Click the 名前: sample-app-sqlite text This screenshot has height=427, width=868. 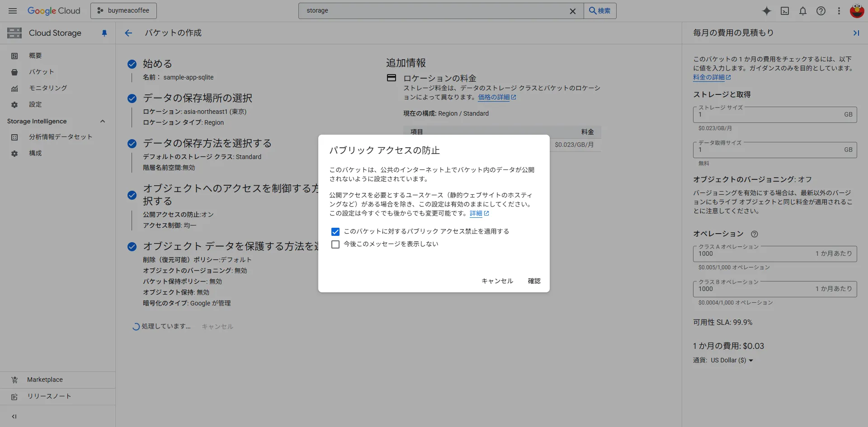[178, 77]
